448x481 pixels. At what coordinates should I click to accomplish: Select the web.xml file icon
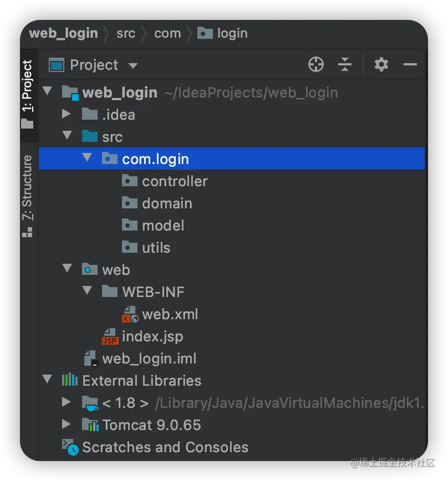coord(130,314)
